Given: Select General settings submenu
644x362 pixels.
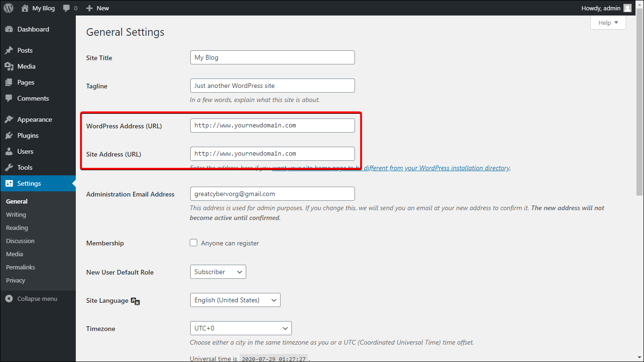Looking at the screenshot, I should point(17,201).
